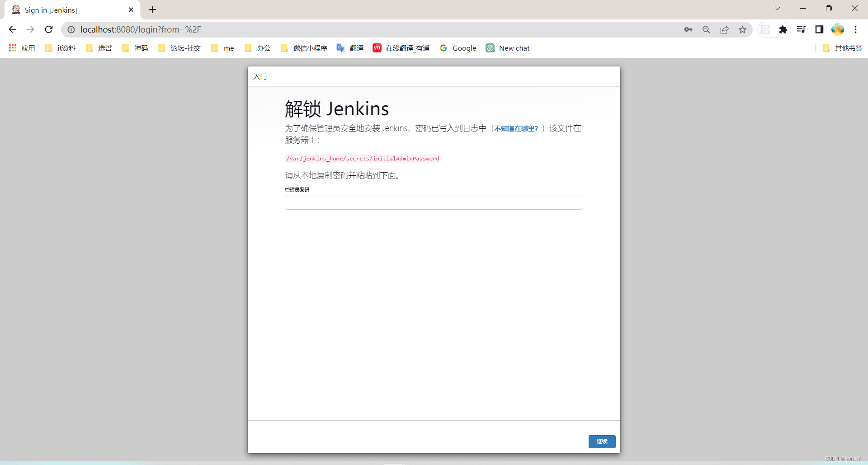Expand the tab search chevron
Viewport: 868px width, 465px height.
pyautogui.click(x=777, y=9)
